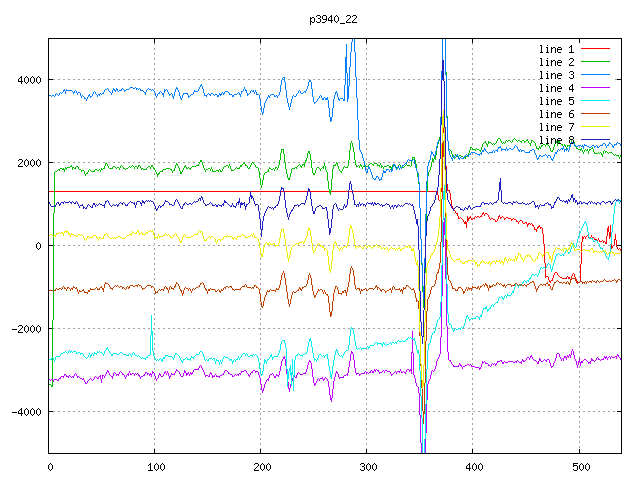640x480 pixels.
Task: Click the brown sample line beside line 6
Action: click(596, 114)
